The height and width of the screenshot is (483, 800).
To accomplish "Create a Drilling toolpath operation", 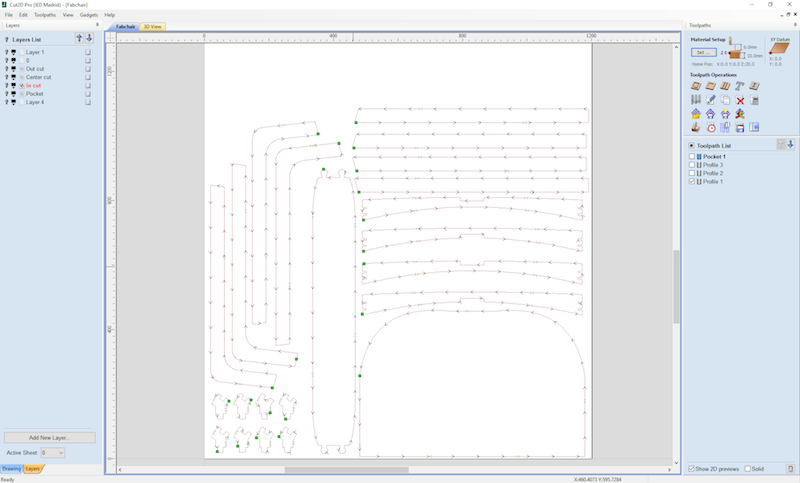I will click(x=725, y=86).
